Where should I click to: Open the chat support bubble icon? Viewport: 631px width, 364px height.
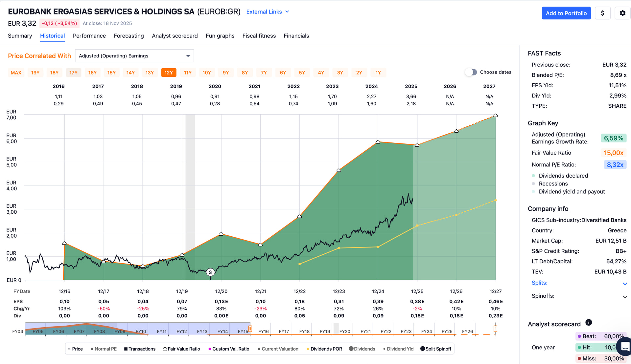(625, 346)
